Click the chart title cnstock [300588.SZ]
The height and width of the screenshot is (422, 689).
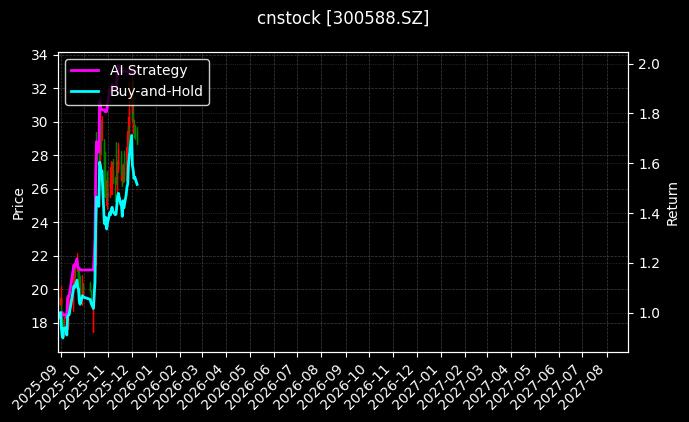coord(343,18)
